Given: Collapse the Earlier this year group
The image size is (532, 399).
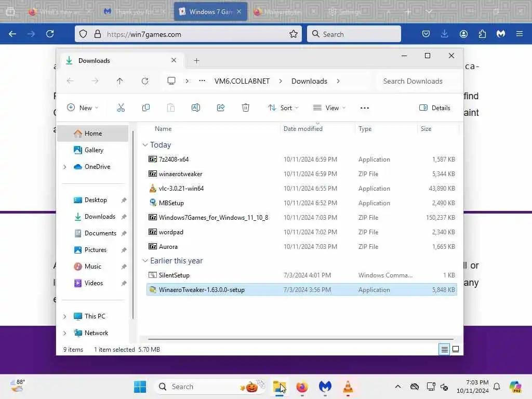Looking at the screenshot, I should click(145, 261).
